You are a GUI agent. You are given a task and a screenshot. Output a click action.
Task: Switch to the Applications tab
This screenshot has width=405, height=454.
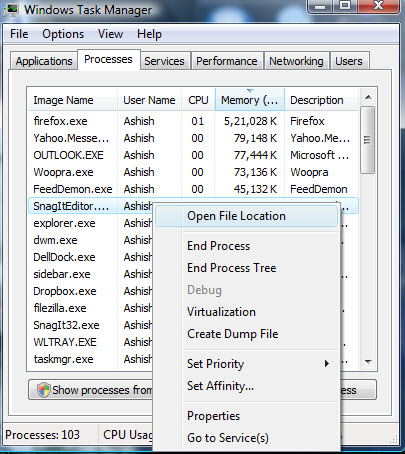tap(44, 61)
